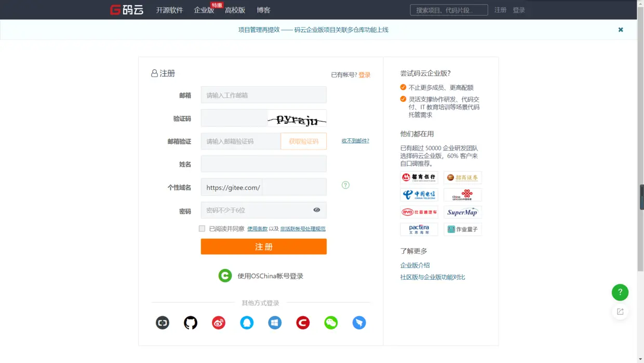Click the domain help question-mark icon

click(x=345, y=185)
